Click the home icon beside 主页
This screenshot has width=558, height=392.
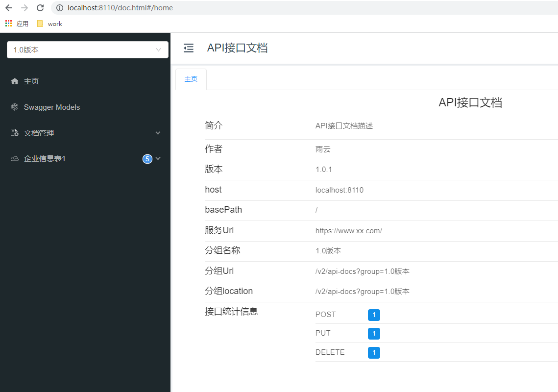click(15, 81)
